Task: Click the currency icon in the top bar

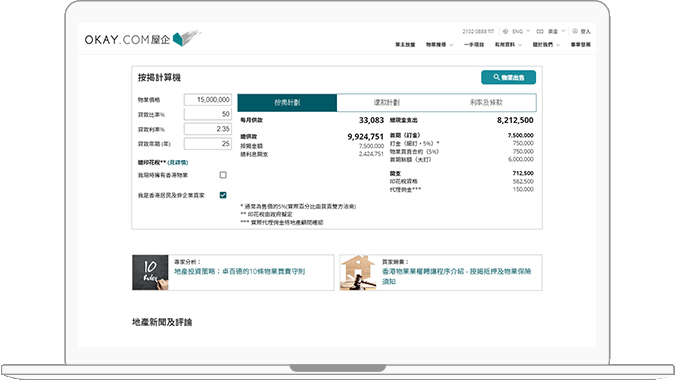Action: (540, 31)
